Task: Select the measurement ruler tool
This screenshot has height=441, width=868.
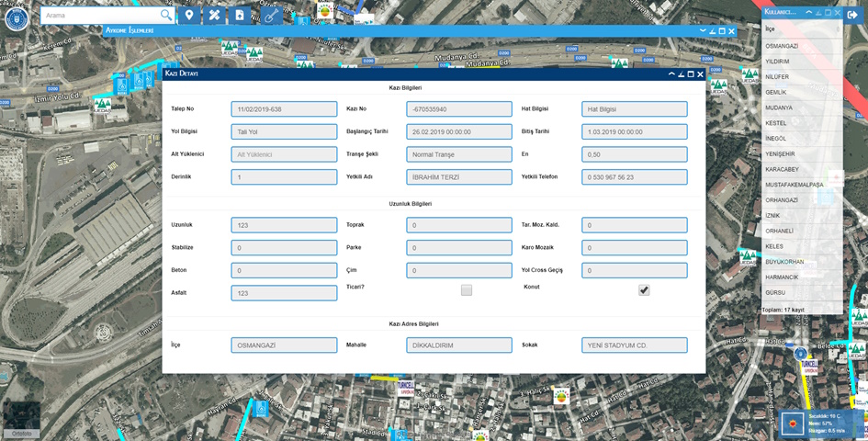Action: tap(214, 16)
